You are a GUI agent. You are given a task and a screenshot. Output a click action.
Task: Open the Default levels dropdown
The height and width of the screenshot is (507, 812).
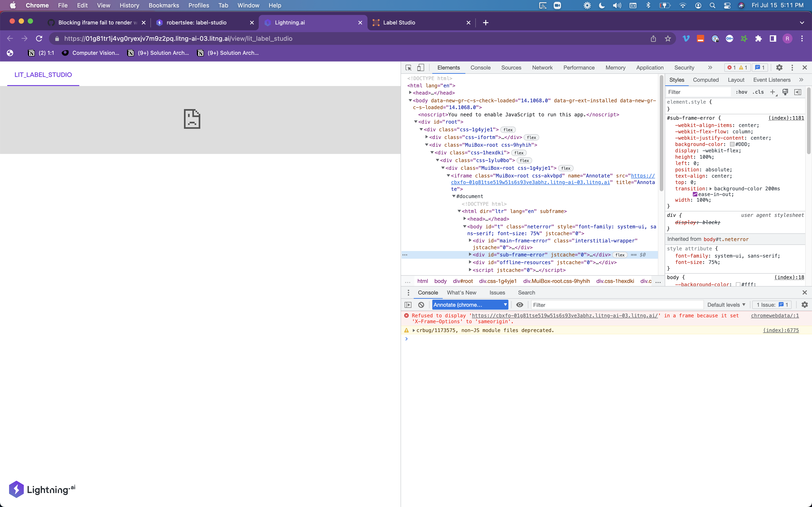coord(726,304)
